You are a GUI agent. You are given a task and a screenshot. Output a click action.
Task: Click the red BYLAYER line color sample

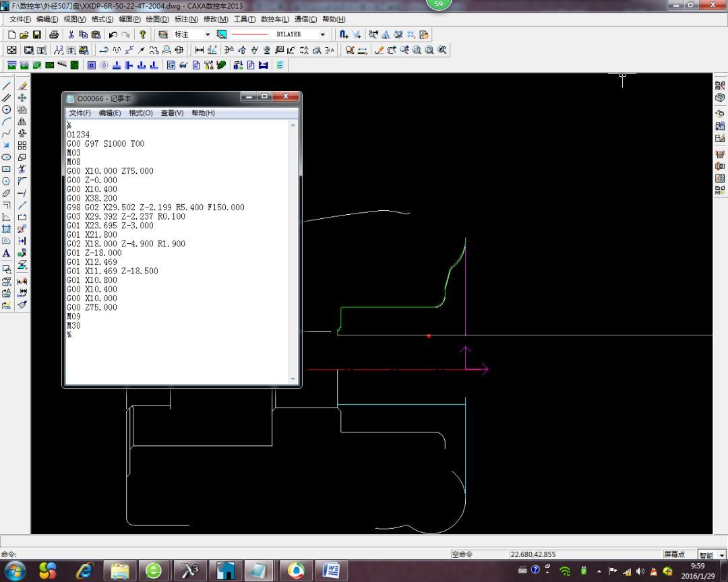(x=249, y=34)
